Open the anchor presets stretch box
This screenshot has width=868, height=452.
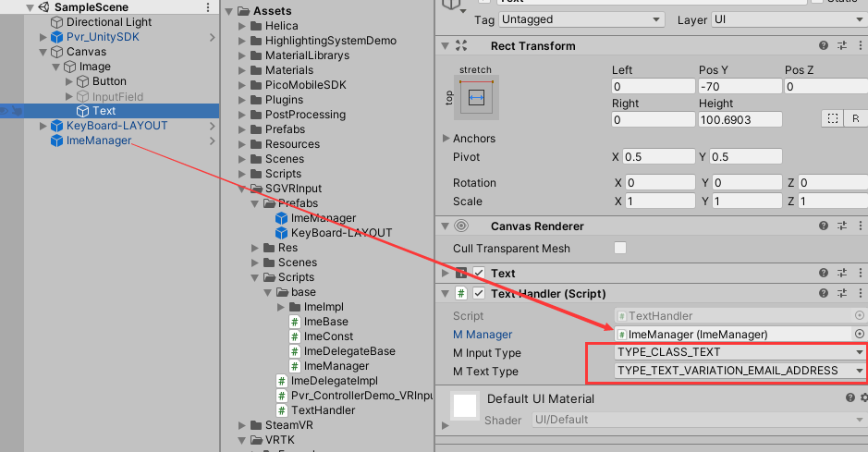(476, 98)
